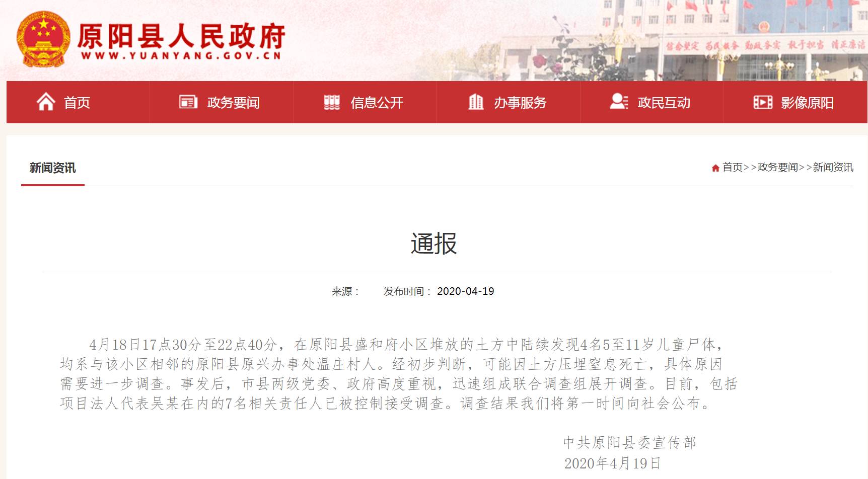
Task: Click the line starting 需要进一步调查
Action: click(x=399, y=384)
